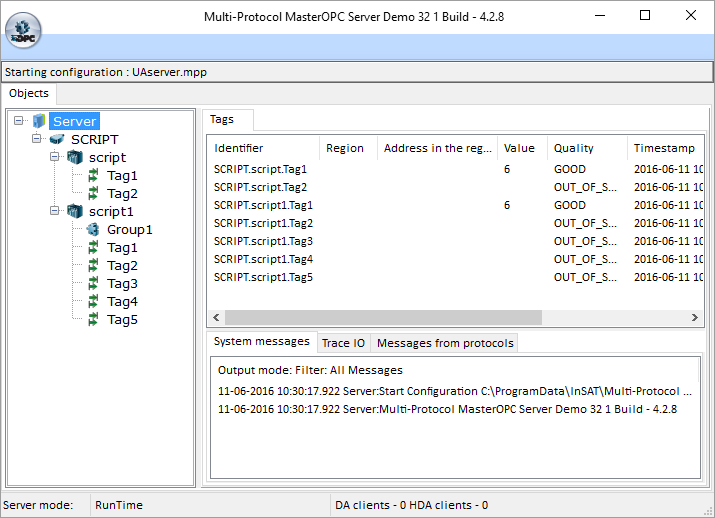Click value 6 of SCRIPT.script1.Tag1
Screen dimensions: 715x518
(x=507, y=205)
